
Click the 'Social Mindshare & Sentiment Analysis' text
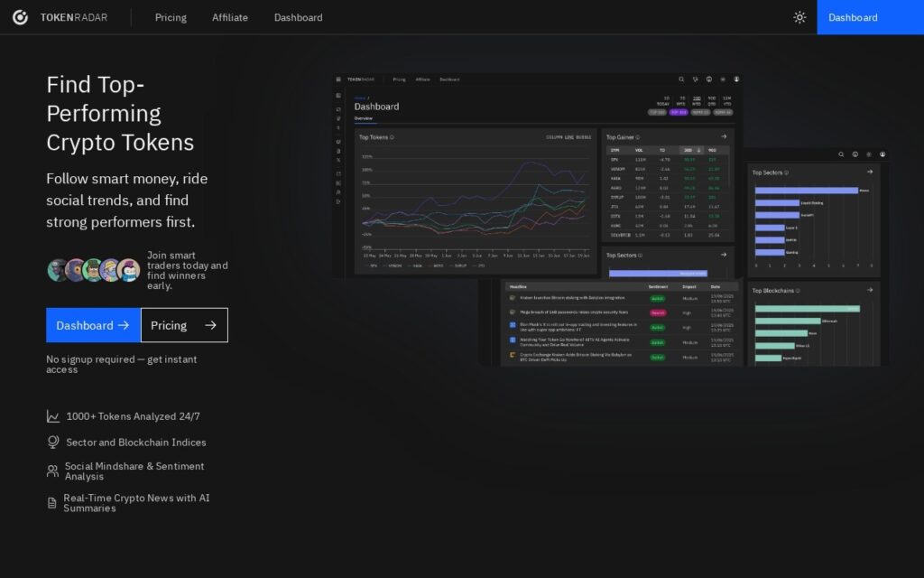coord(134,471)
